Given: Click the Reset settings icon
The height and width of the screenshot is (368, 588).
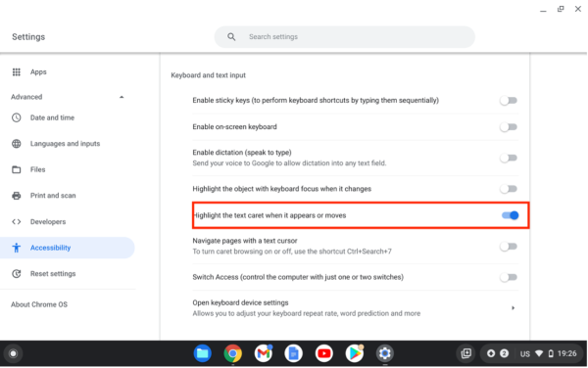Looking at the screenshot, I should pyautogui.click(x=16, y=274).
